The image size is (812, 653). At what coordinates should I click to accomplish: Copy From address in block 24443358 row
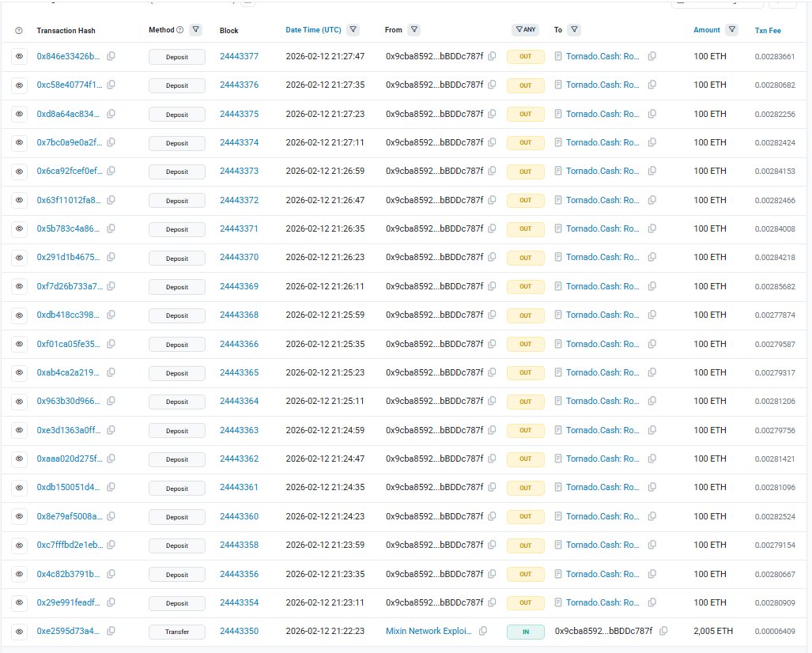point(492,544)
